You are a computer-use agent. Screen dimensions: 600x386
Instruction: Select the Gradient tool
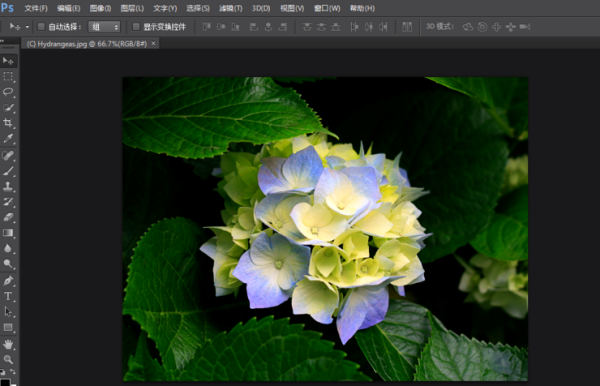pos(8,233)
